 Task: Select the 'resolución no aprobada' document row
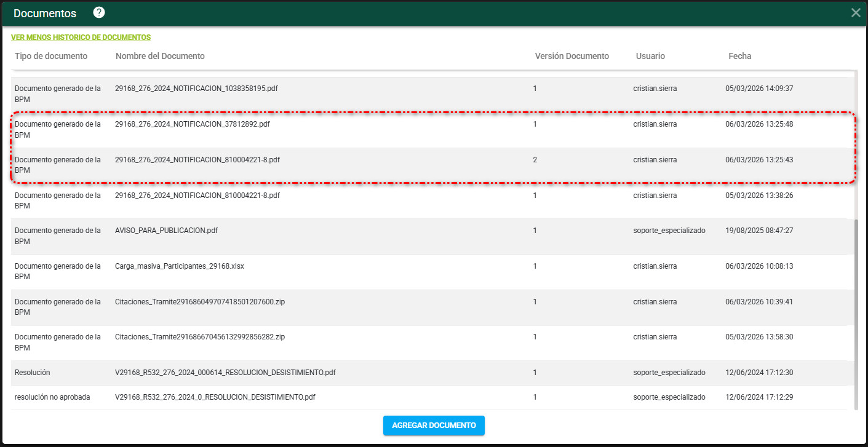(52, 397)
